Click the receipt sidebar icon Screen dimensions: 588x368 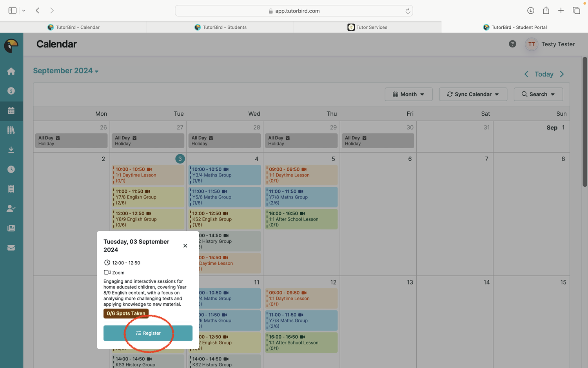[x=11, y=189]
